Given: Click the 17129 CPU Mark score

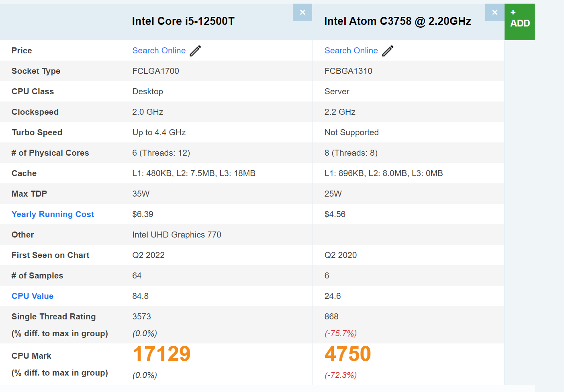Looking at the screenshot, I should (x=161, y=354).
